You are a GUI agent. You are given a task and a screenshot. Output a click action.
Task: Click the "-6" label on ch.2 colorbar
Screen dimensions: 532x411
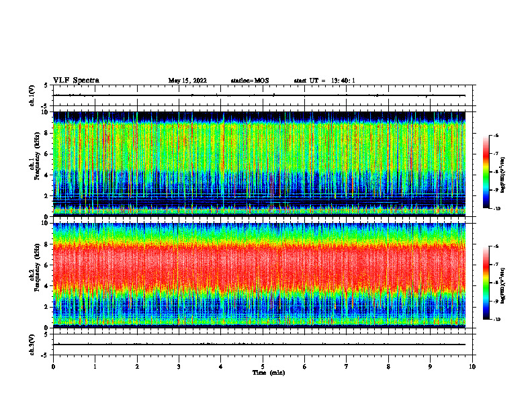coord(496,246)
